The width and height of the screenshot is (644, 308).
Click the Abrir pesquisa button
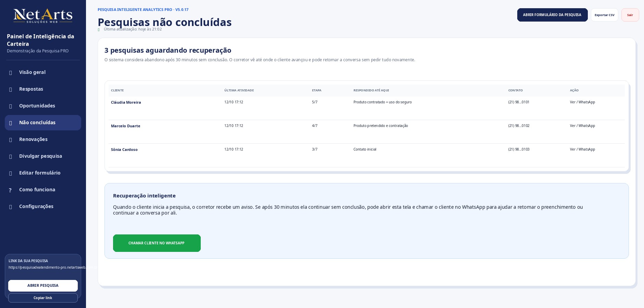click(43, 285)
